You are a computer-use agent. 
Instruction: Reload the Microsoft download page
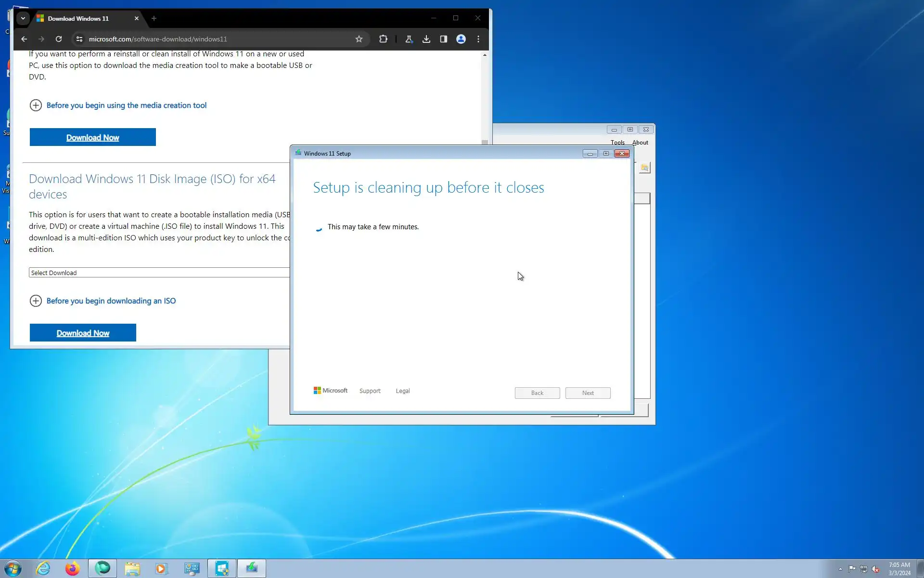coord(59,39)
